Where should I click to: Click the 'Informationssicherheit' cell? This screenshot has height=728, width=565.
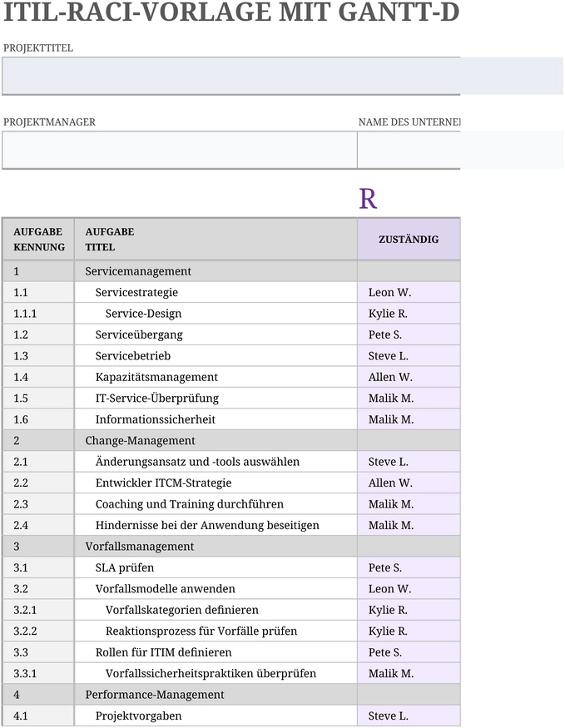pos(216,419)
